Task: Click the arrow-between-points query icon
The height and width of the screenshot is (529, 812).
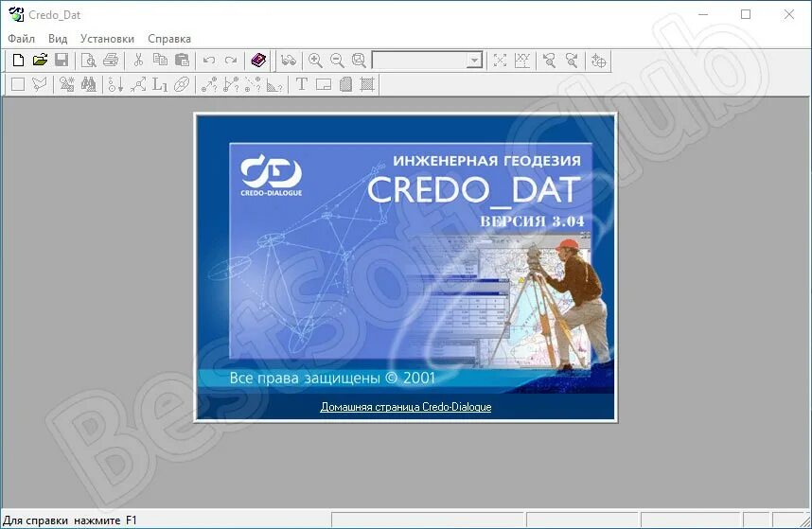Action: click(x=209, y=84)
